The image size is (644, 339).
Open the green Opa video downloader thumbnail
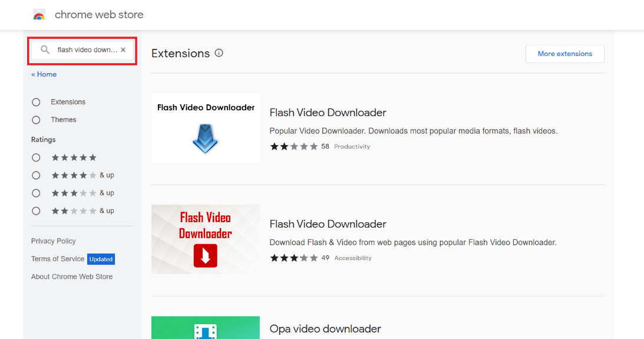point(206,327)
